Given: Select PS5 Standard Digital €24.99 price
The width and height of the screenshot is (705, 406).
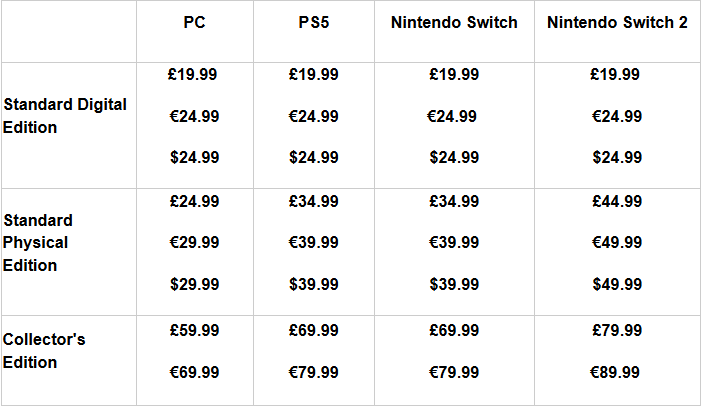Looking at the screenshot, I should (x=313, y=116).
